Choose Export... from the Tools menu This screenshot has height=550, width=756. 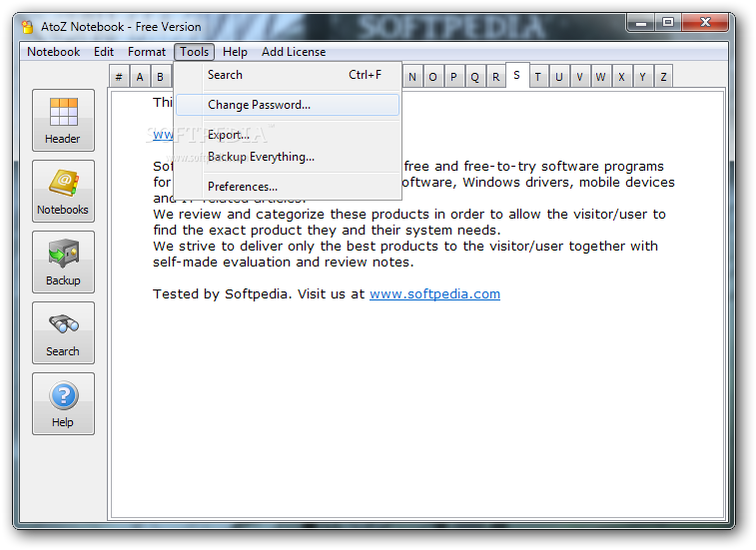288,135
